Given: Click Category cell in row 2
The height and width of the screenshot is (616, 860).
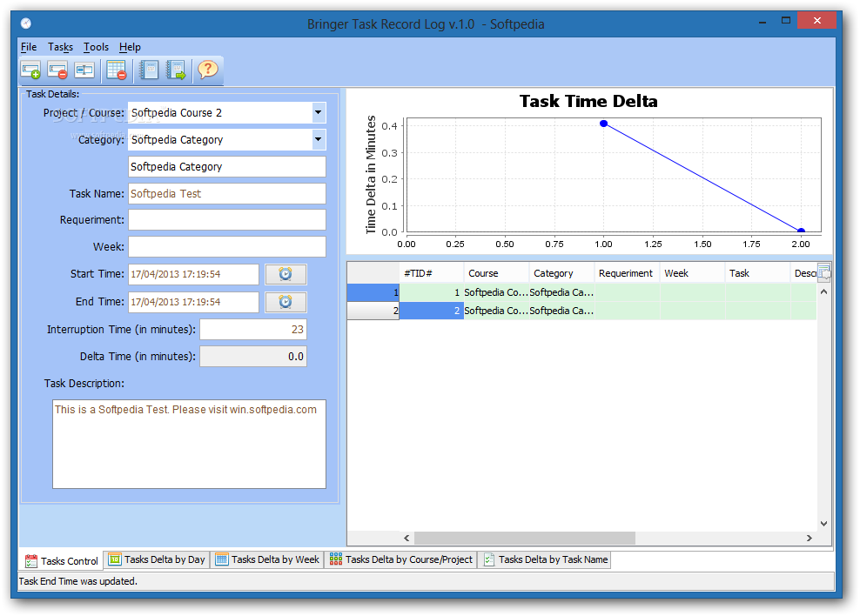Looking at the screenshot, I should (x=561, y=311).
